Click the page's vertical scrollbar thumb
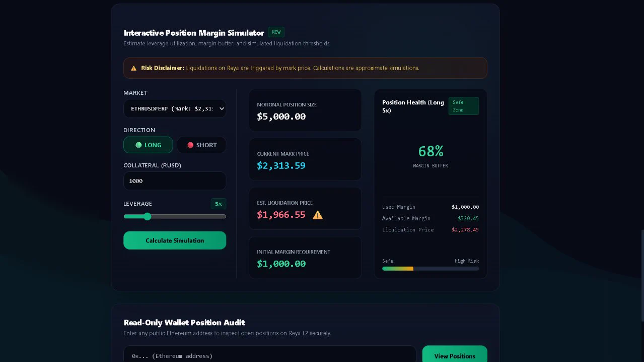 (x=642, y=275)
